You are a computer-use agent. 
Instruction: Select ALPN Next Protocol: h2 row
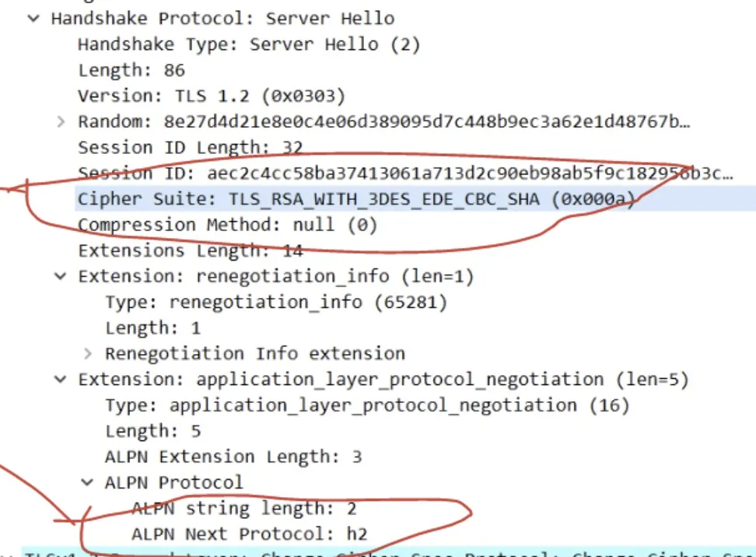tap(249, 534)
